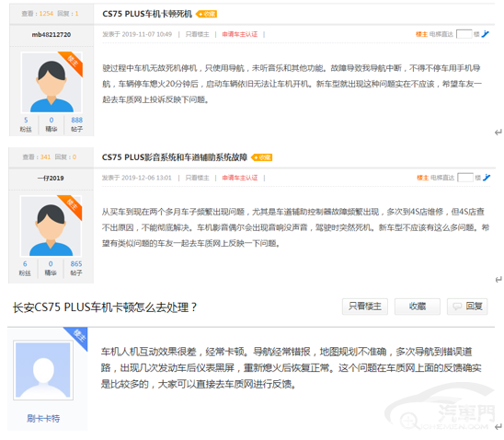Click the 收藏 badge beside CS75 PLUS车机卡顿死机
Viewport: 504px width, 440px height.
[x=206, y=14]
